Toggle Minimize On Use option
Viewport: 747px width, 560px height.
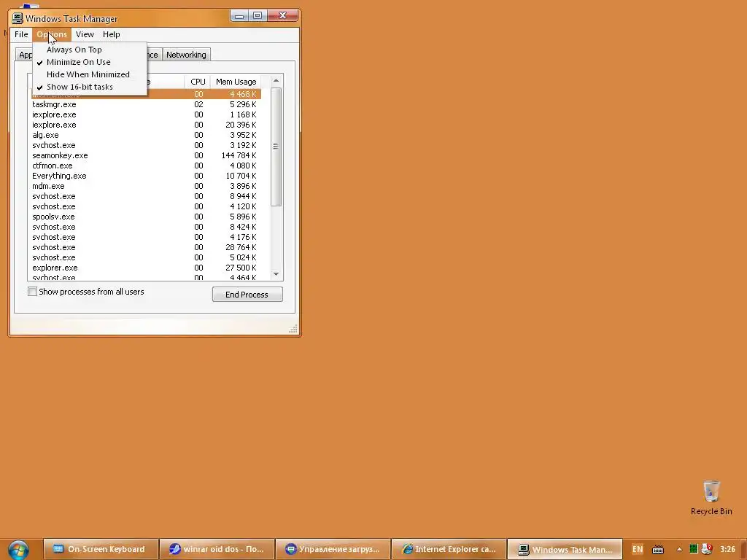point(90,62)
